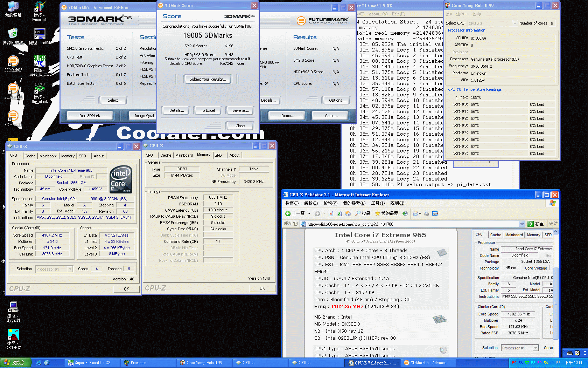Click the IE History icon
This screenshot has height=368, width=588.
point(405,213)
